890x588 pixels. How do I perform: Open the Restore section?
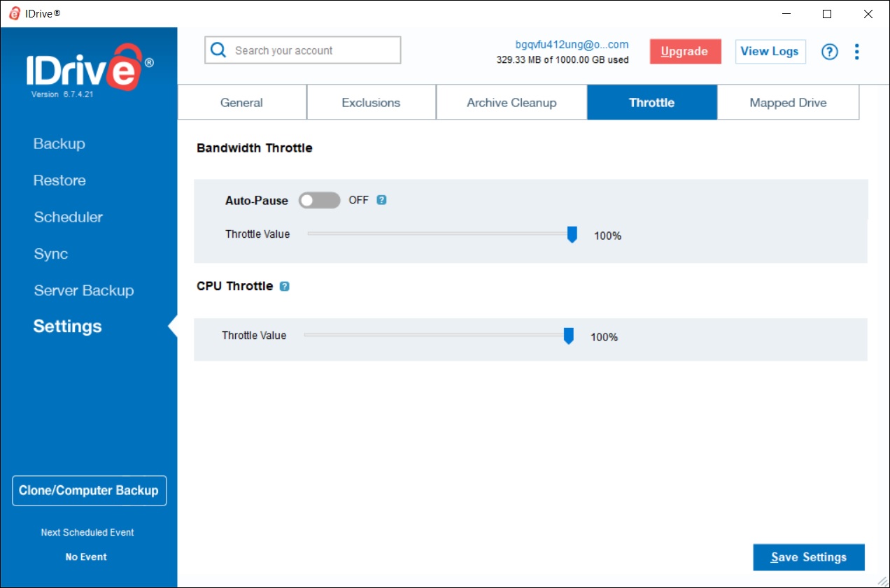59,180
